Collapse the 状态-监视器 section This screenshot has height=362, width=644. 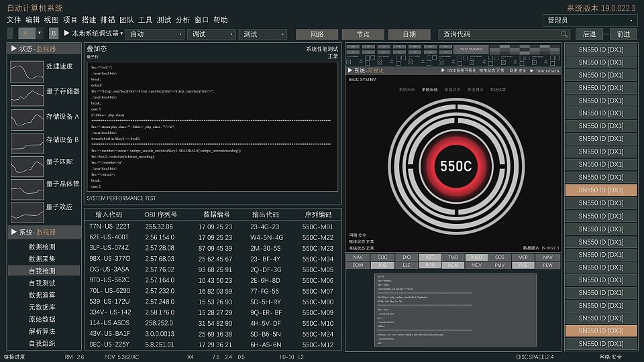pos(13,48)
